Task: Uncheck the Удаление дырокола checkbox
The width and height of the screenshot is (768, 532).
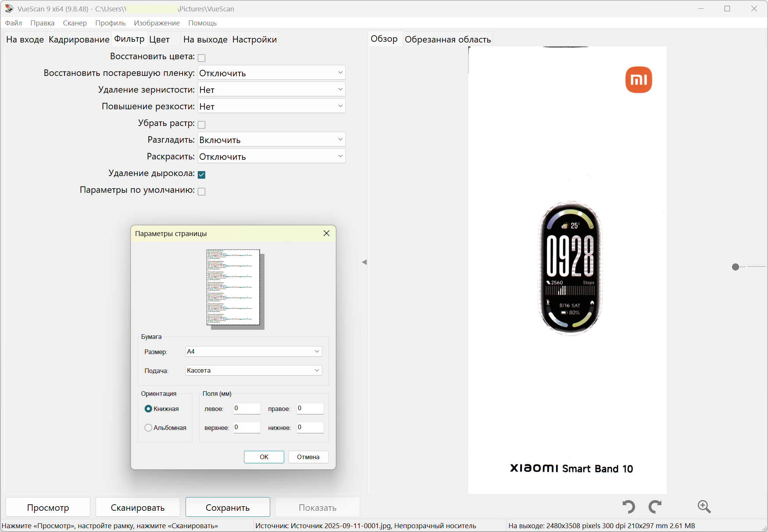Action: [201, 175]
